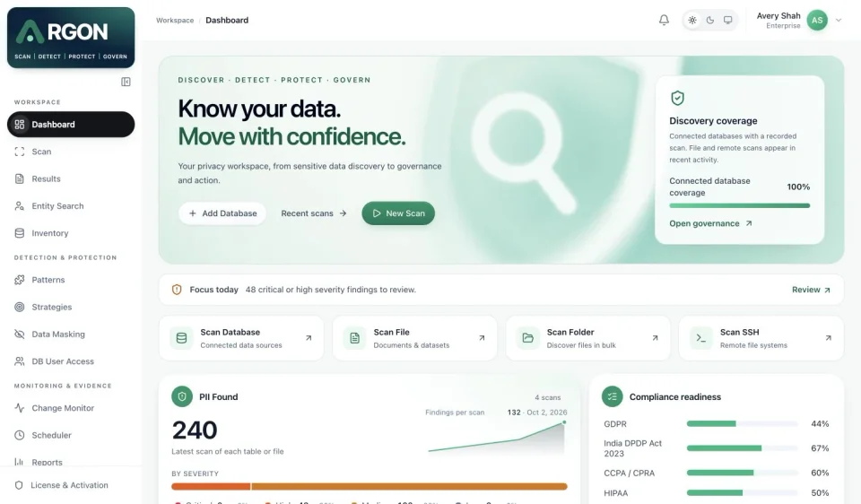Click Avery Shah user name
Image resolution: width=861 pixels, height=504 pixels.
pos(778,16)
